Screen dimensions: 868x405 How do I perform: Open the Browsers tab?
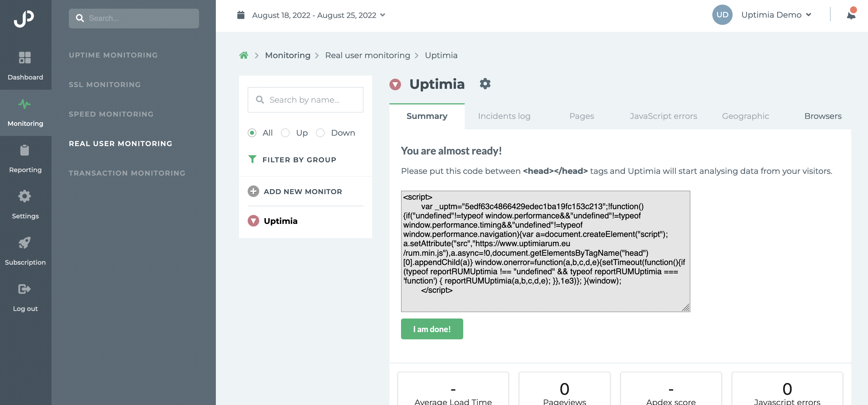pos(823,116)
